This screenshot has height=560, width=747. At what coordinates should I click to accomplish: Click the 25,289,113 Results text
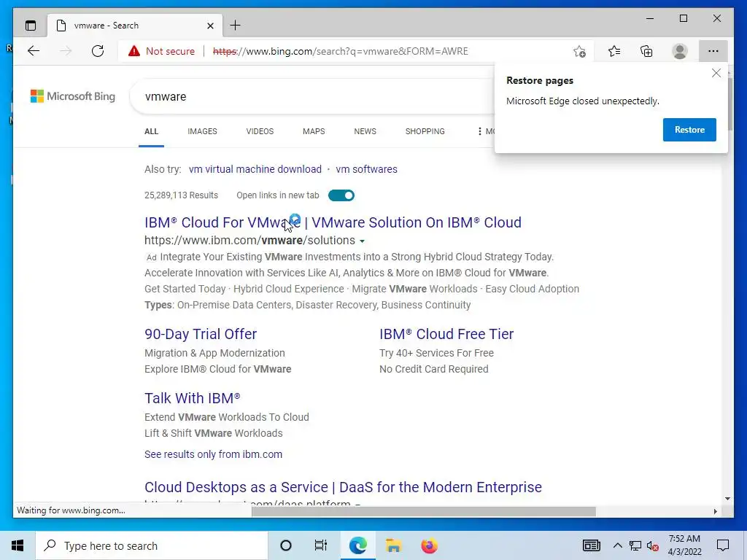(x=181, y=195)
